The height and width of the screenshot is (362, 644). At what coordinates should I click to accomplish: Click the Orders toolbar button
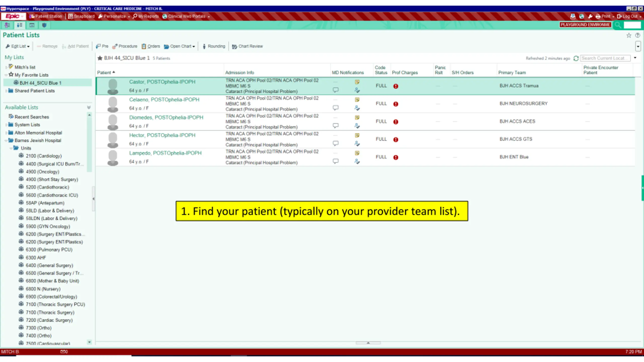[151, 46]
